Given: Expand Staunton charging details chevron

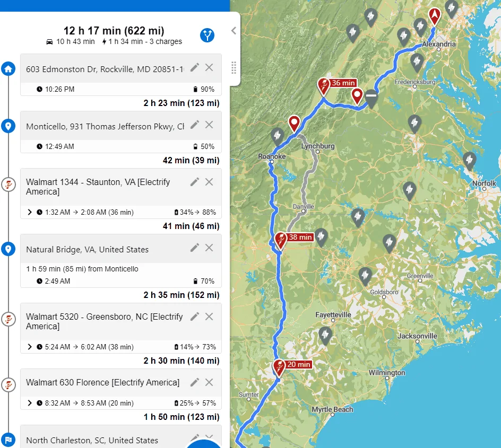Looking at the screenshot, I should pyautogui.click(x=30, y=212).
